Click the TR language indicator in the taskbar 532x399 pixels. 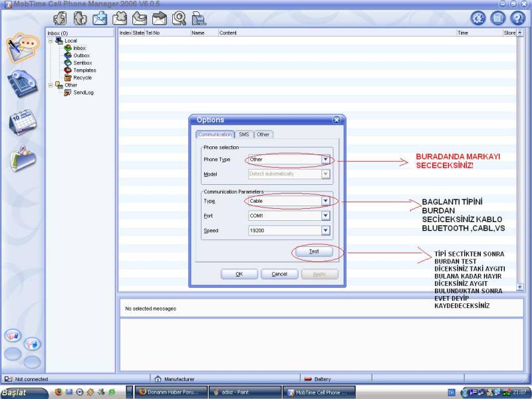tap(451, 392)
